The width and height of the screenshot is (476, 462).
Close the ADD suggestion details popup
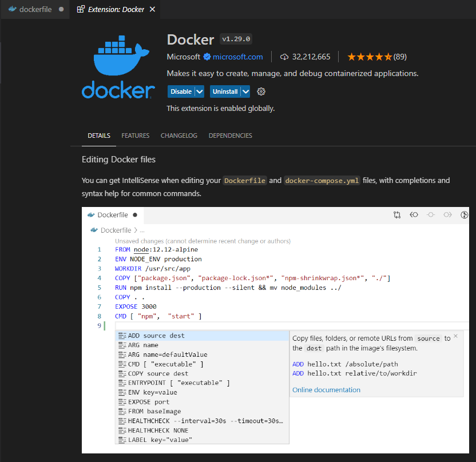click(455, 336)
